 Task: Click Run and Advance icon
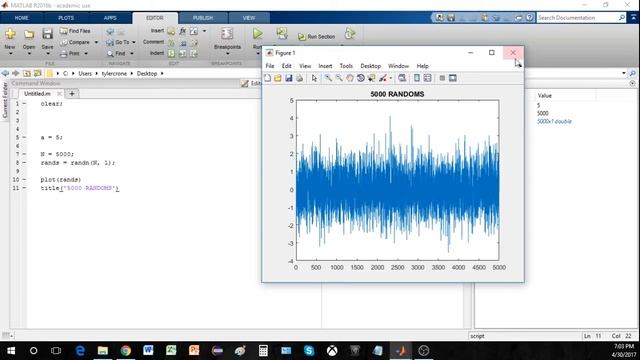[x=282, y=33]
